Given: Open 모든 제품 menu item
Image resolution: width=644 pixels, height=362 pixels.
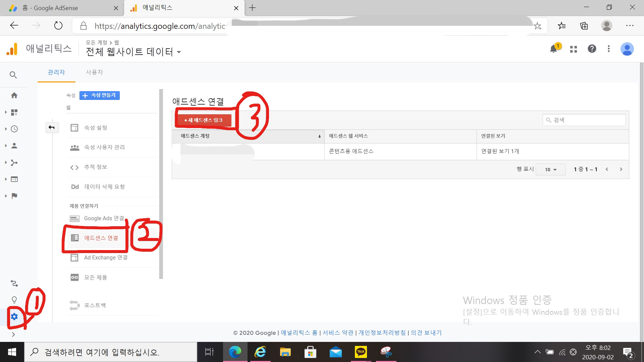Looking at the screenshot, I should click(x=112, y=278).
